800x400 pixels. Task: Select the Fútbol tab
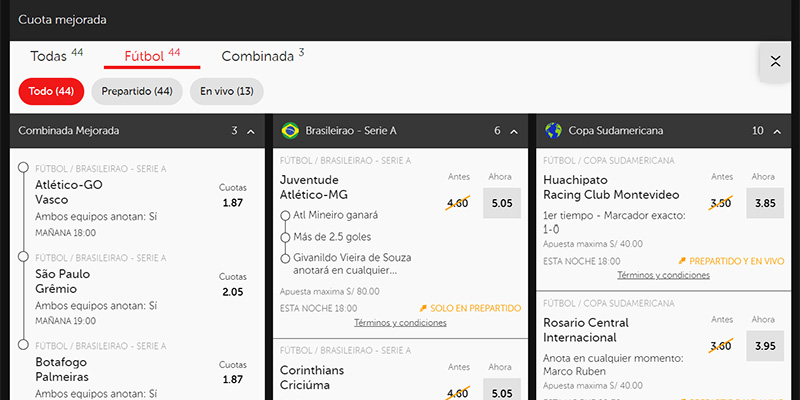pos(152,56)
